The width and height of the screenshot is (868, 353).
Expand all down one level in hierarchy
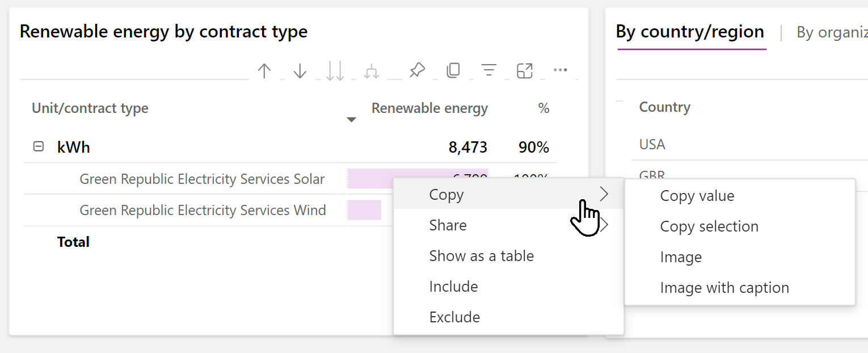click(x=372, y=70)
